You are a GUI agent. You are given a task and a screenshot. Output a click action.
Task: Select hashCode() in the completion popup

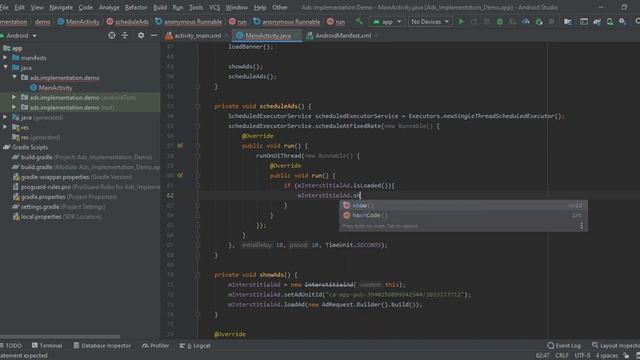click(463, 215)
